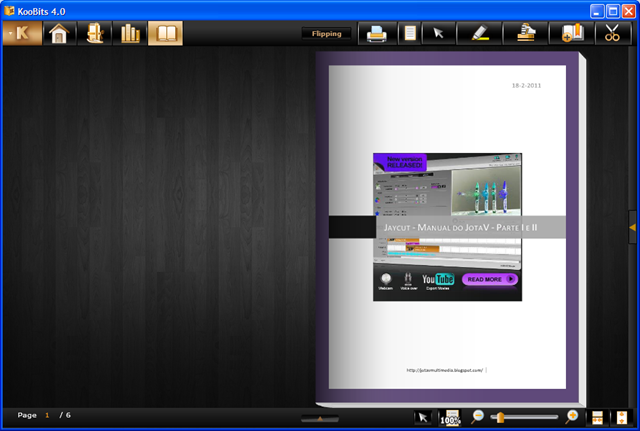
Task: Minimize the KooBits 4.0 window
Action: (597, 11)
